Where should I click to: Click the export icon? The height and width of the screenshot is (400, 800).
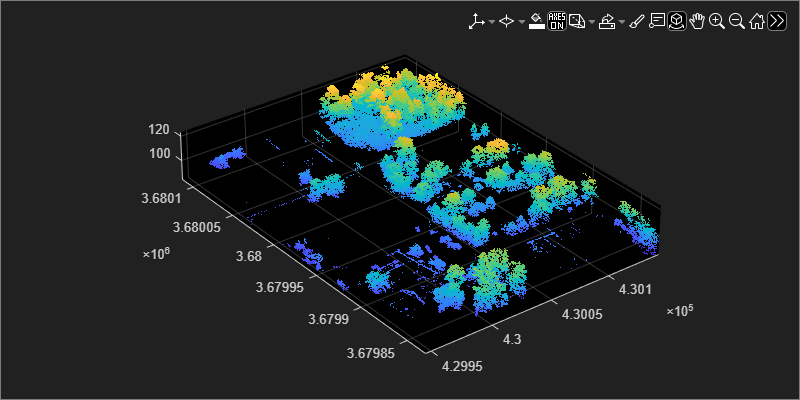click(607, 21)
